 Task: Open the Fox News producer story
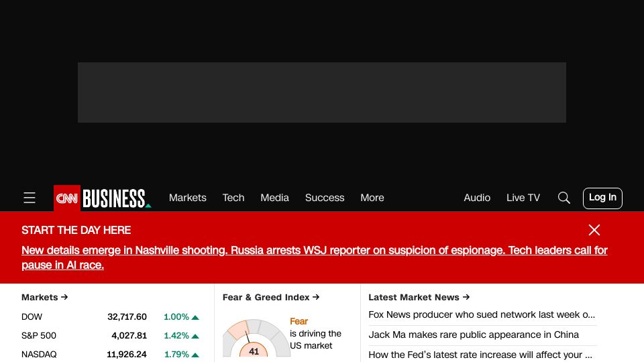482,315
